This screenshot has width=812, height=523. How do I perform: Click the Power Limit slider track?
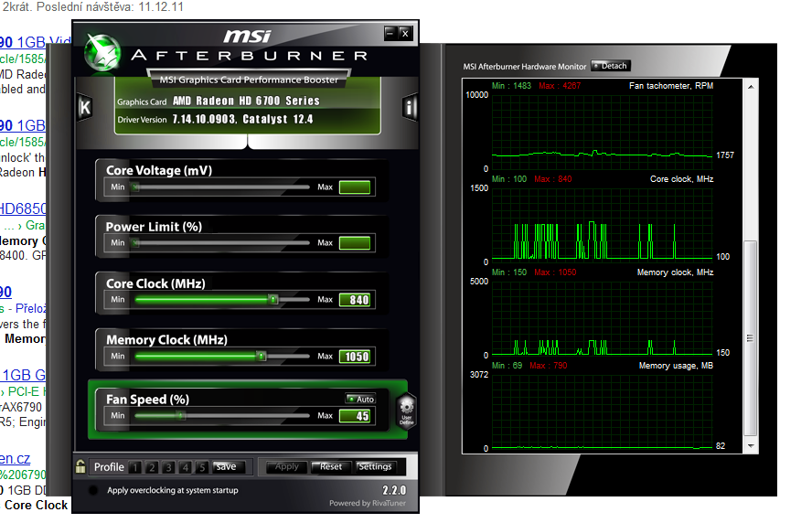point(221,243)
